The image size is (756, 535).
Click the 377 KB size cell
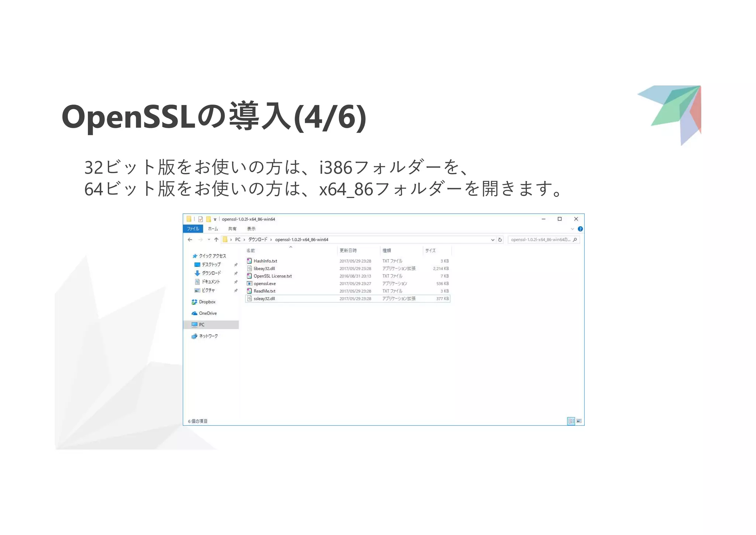click(x=442, y=299)
